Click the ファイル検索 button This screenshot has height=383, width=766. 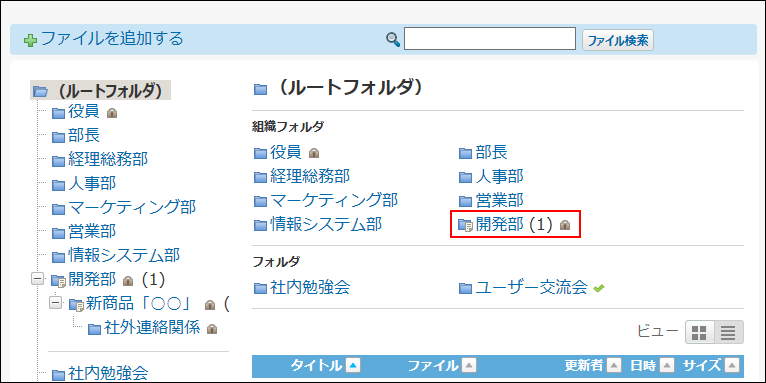click(x=617, y=40)
